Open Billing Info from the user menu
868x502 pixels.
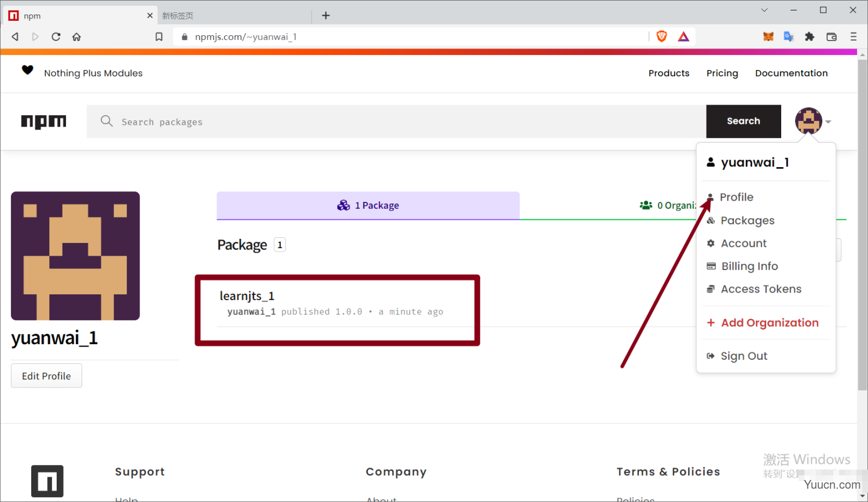(749, 266)
